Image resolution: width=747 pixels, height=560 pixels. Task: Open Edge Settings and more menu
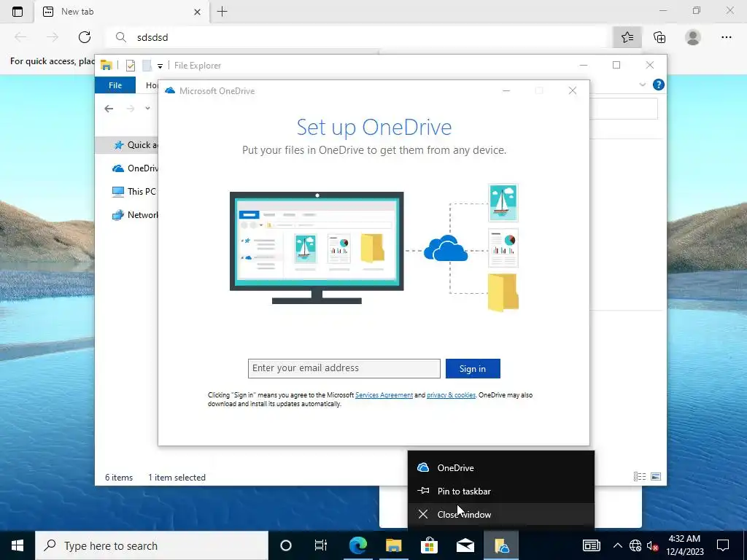(x=726, y=37)
